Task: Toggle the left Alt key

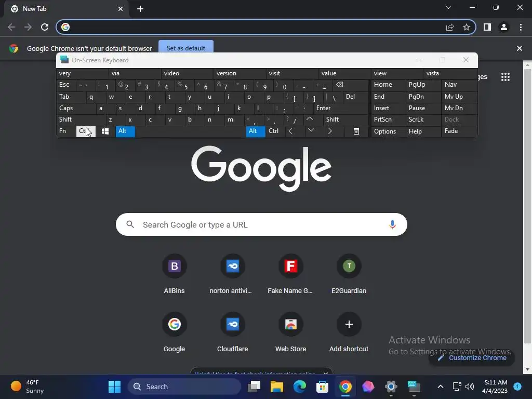Action: tap(125, 131)
